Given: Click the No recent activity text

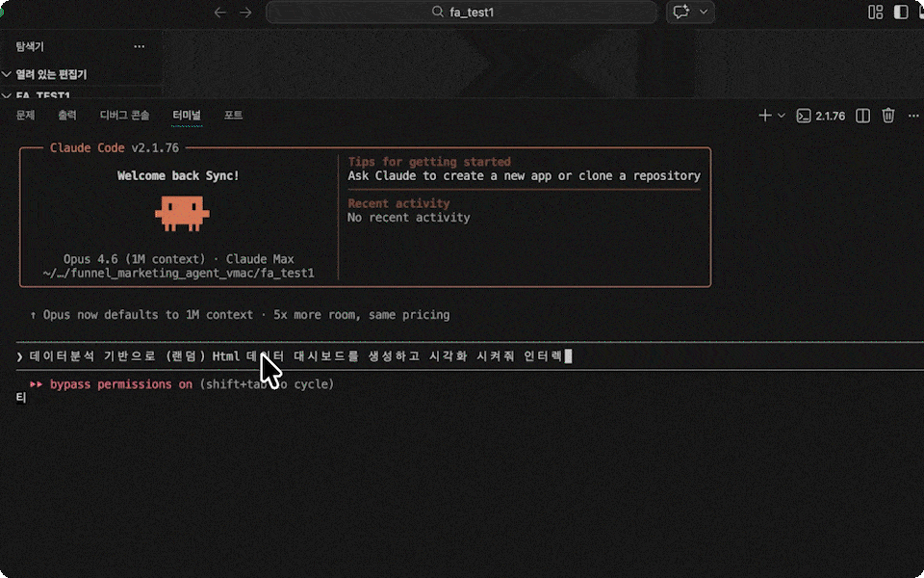Looking at the screenshot, I should pos(408,218).
